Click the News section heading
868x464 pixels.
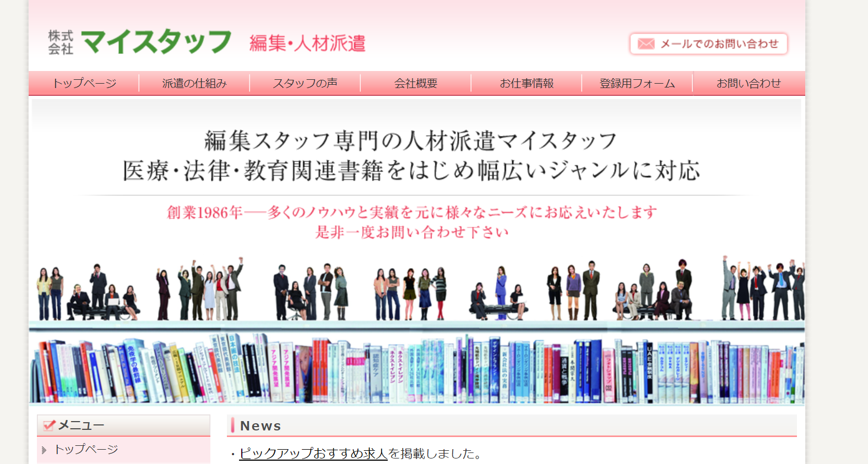[x=261, y=425]
